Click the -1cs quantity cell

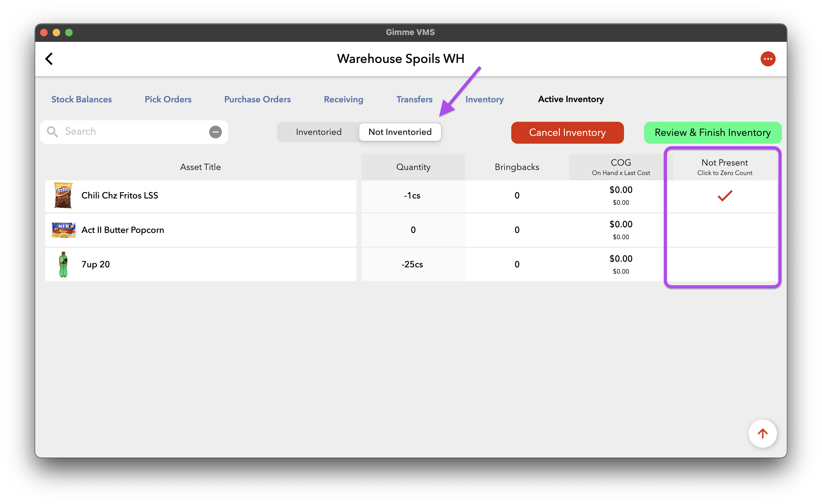(x=413, y=196)
